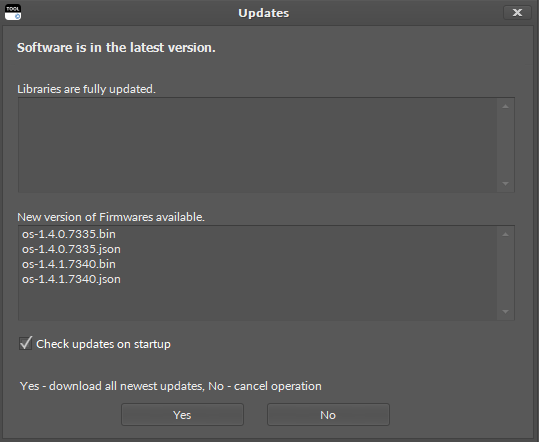Click the firmware list scrollbar track
Image resolution: width=539 pixels, height=442 pixels.
[505, 273]
